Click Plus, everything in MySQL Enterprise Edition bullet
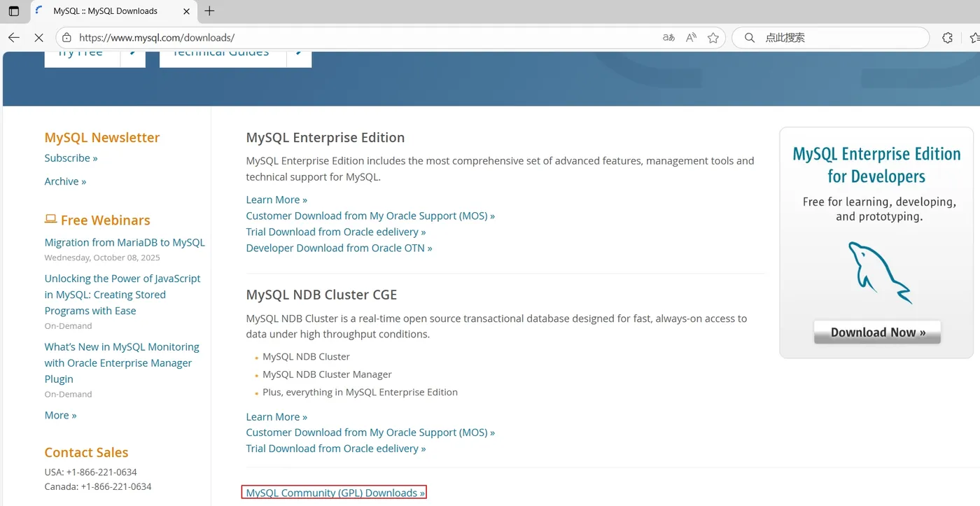980x506 pixels. point(360,392)
